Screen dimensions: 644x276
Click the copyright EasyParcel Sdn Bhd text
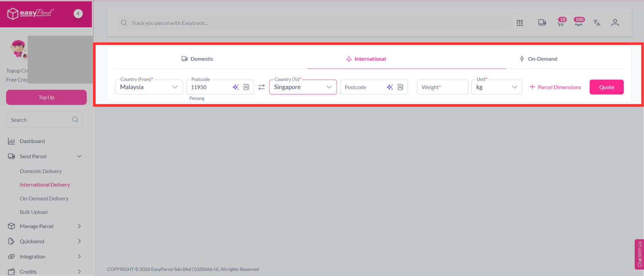183,269
